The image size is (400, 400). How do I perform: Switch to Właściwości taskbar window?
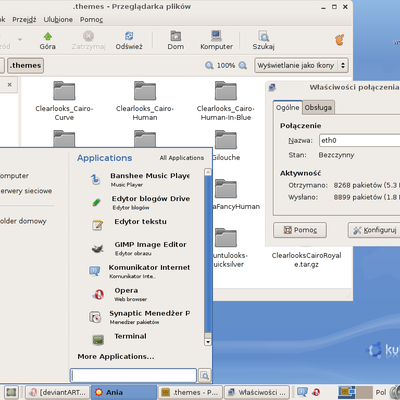point(257,392)
